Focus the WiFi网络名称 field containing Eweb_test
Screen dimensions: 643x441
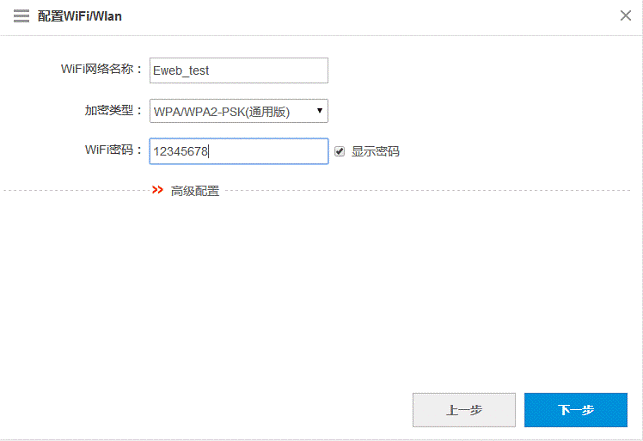tap(238, 71)
